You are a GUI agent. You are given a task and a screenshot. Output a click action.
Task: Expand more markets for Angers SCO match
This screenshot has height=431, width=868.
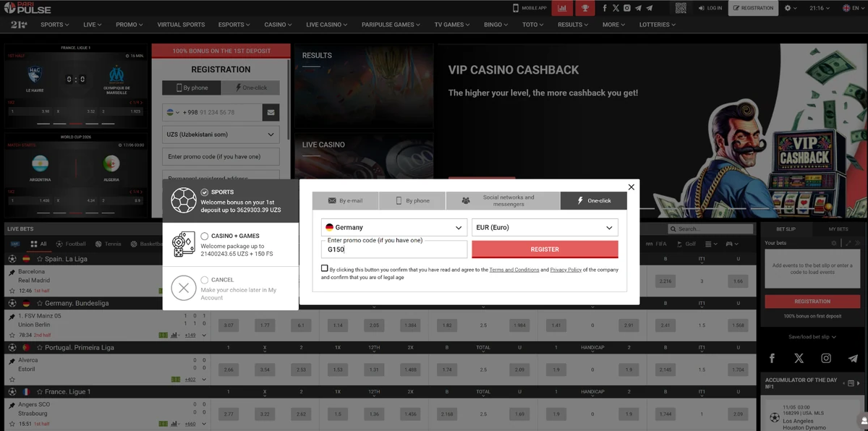[x=205, y=424]
